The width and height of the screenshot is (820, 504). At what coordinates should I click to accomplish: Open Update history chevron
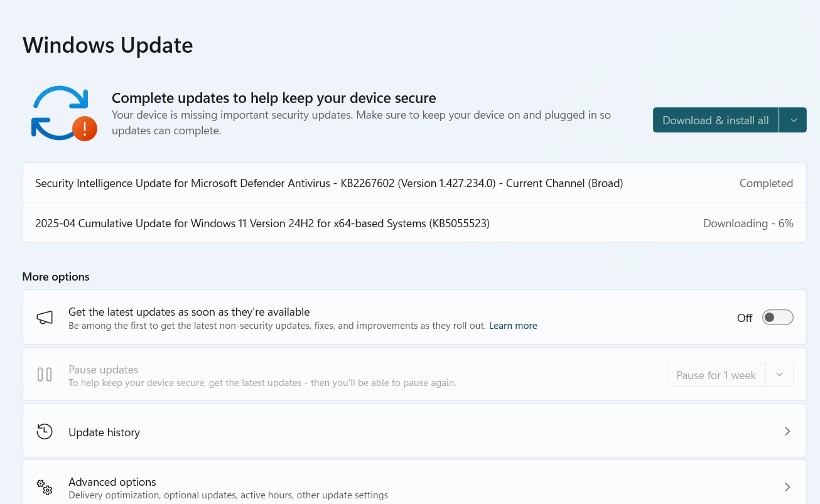pos(787,431)
